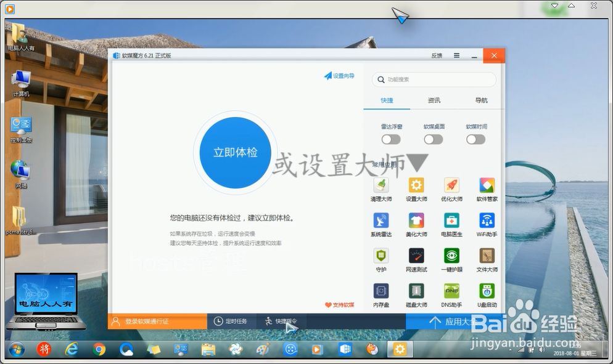Launch the 优化大师 rocket icon
The height and width of the screenshot is (364, 613).
coord(451,185)
